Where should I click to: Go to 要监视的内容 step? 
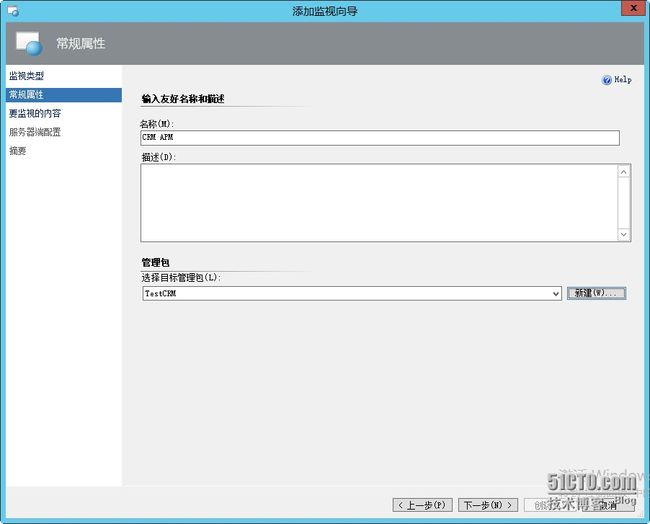[35, 113]
